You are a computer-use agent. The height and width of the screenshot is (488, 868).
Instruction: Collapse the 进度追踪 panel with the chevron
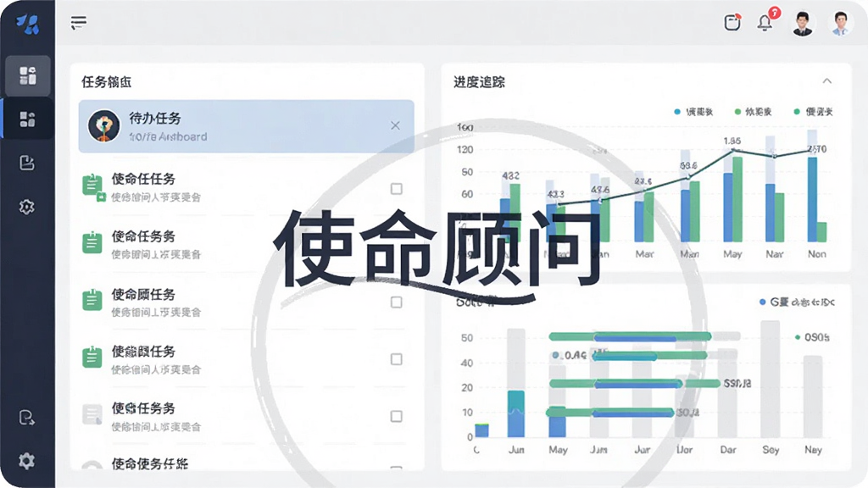click(827, 81)
